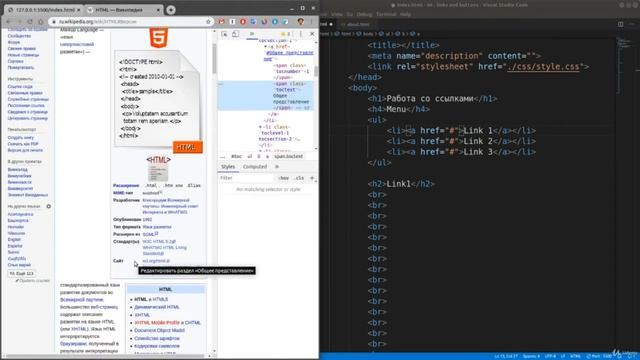Screen dimensions: 640x360
Task: Open the ./css/style.css link in code
Action: (543, 67)
